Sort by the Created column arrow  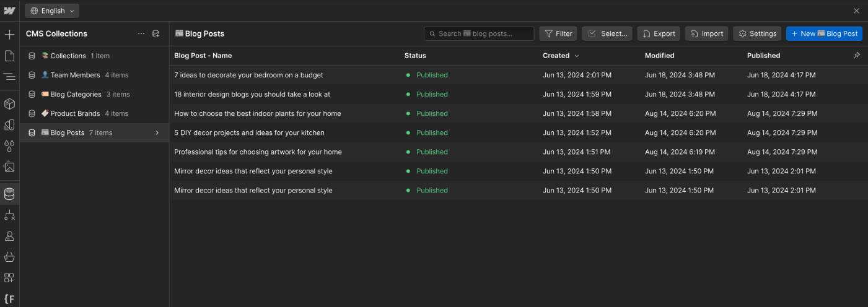[x=577, y=56]
